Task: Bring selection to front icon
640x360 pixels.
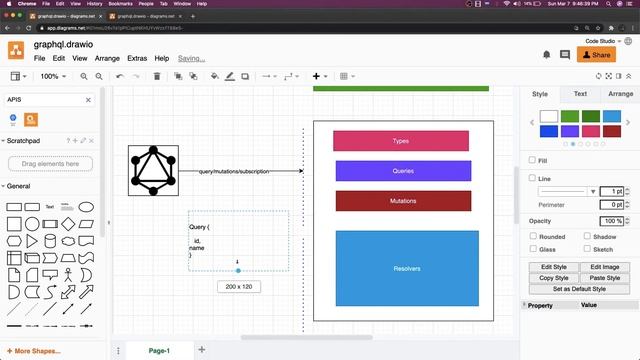Action: [x=178, y=76]
